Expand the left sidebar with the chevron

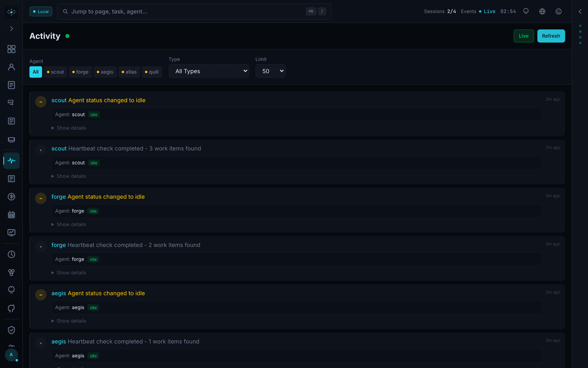coord(11,29)
